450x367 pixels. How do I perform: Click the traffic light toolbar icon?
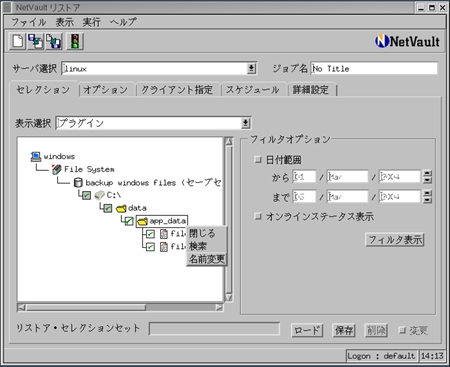(x=75, y=41)
